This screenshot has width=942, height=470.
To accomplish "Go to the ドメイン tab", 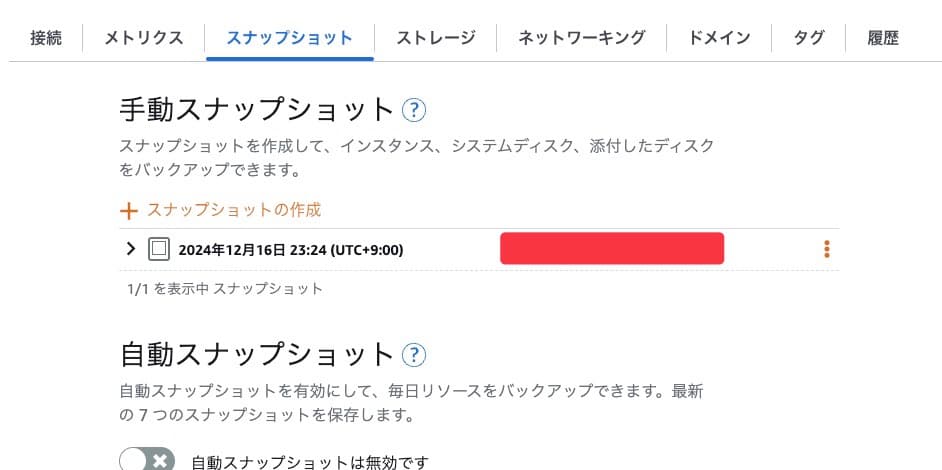I will (x=719, y=38).
